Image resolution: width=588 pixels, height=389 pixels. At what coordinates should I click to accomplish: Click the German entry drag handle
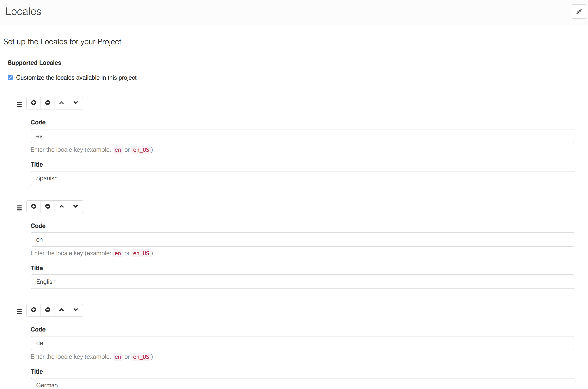point(19,311)
